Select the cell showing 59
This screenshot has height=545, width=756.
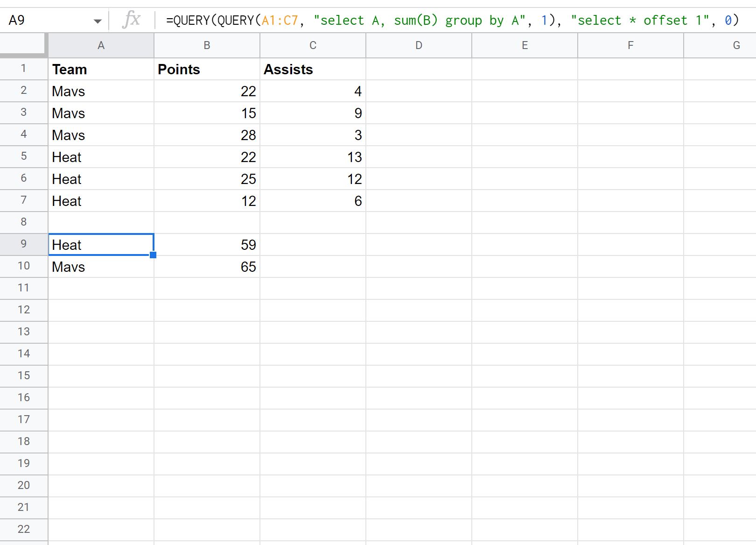point(207,245)
